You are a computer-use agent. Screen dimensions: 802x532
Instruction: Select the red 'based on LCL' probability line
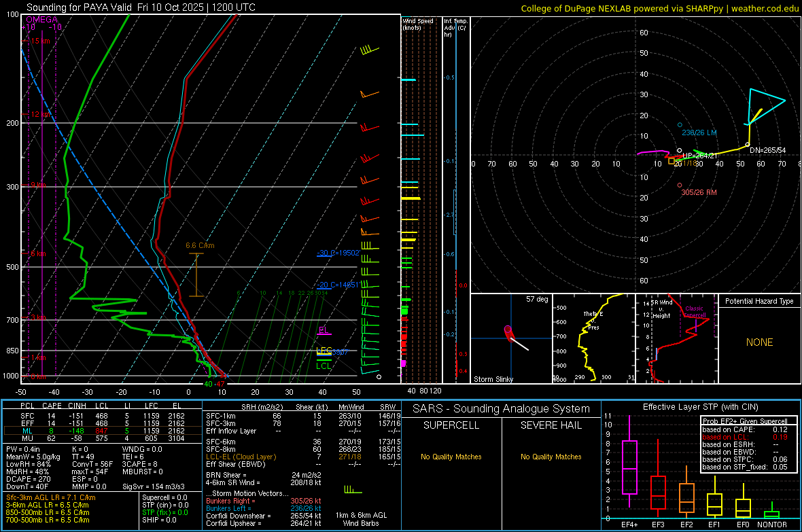coord(745,437)
